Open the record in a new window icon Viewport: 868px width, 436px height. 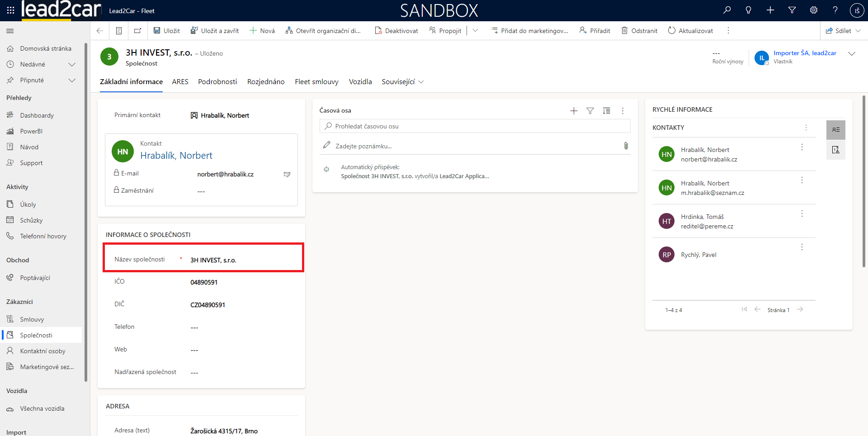pyautogui.click(x=137, y=31)
